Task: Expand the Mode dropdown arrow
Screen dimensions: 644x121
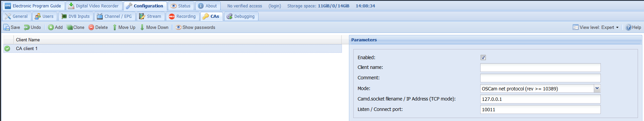Action: click(x=597, y=88)
